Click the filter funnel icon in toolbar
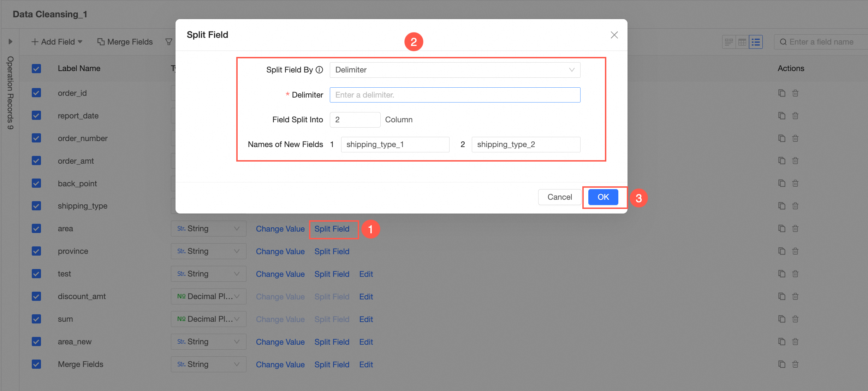 pyautogui.click(x=169, y=42)
